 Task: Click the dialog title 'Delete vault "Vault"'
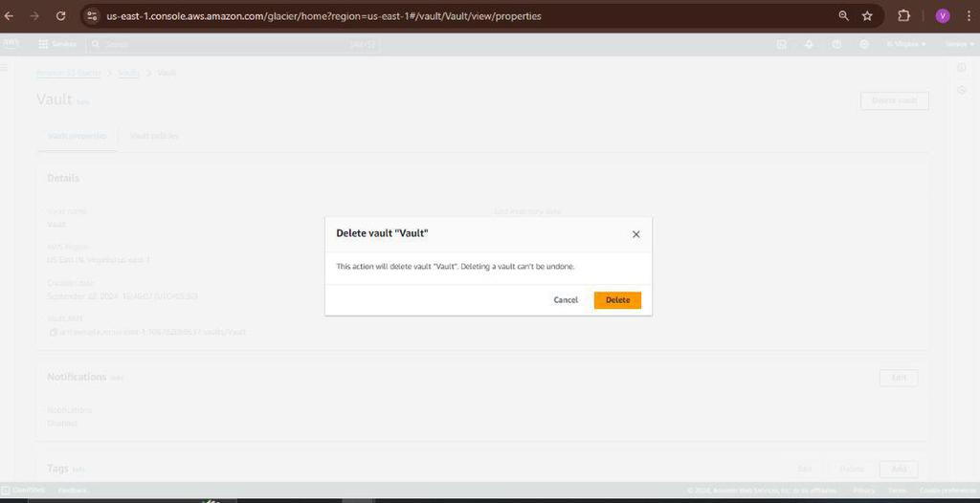(382, 233)
